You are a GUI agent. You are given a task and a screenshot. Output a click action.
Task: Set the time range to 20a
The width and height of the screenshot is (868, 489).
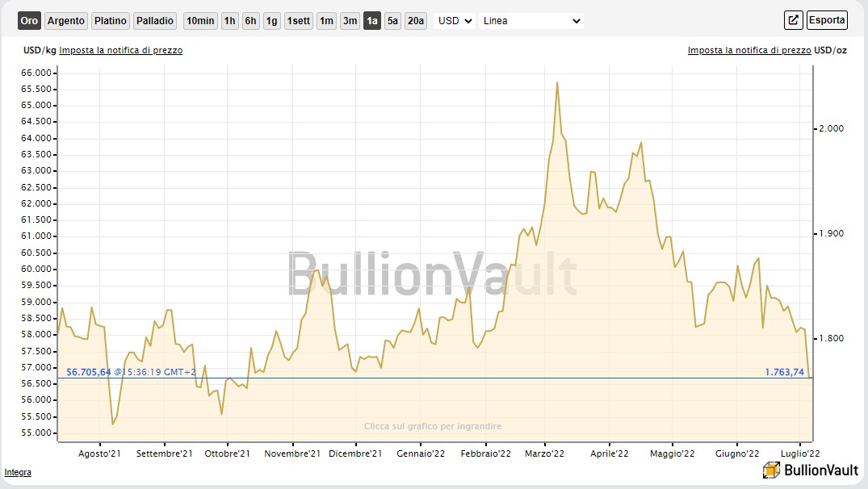point(416,21)
